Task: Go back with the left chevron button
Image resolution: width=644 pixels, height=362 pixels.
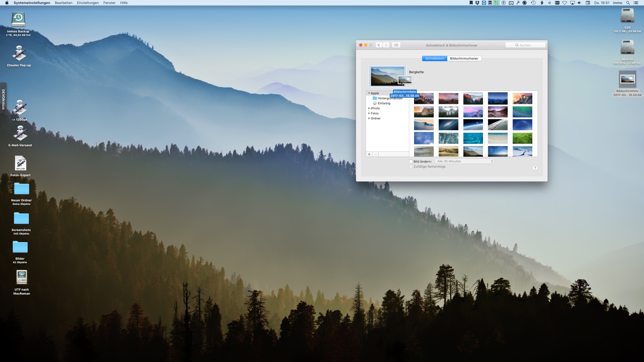Action: tap(379, 45)
